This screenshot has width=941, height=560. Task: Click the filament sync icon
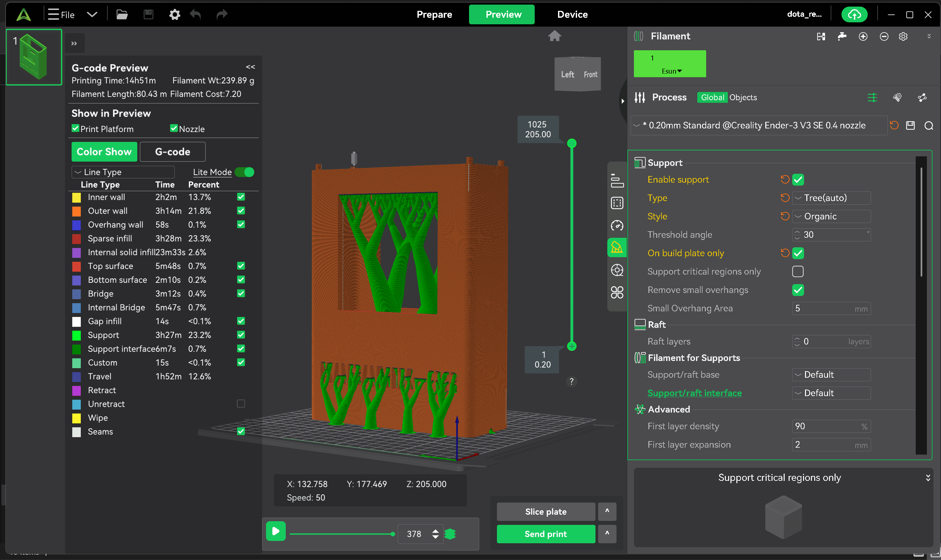point(821,36)
